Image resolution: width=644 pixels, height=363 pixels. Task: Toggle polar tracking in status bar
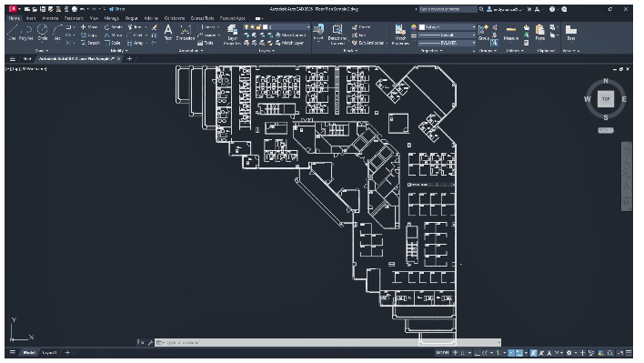click(x=485, y=353)
